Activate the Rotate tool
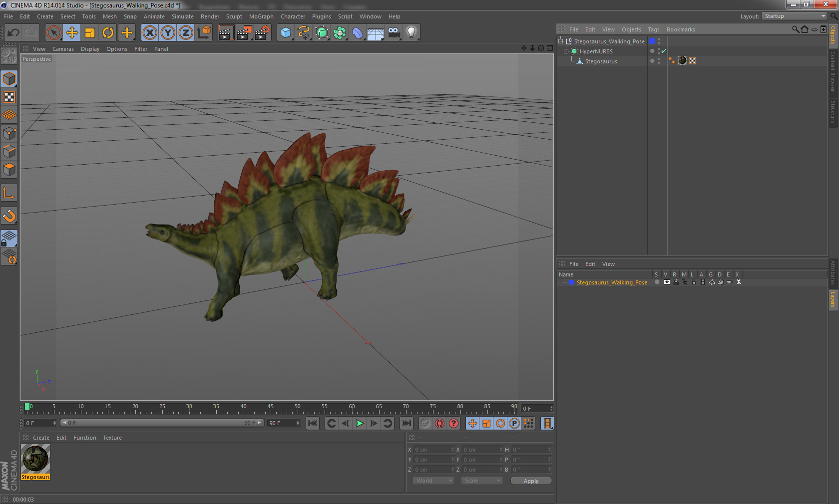The height and width of the screenshot is (504, 839). click(x=108, y=33)
